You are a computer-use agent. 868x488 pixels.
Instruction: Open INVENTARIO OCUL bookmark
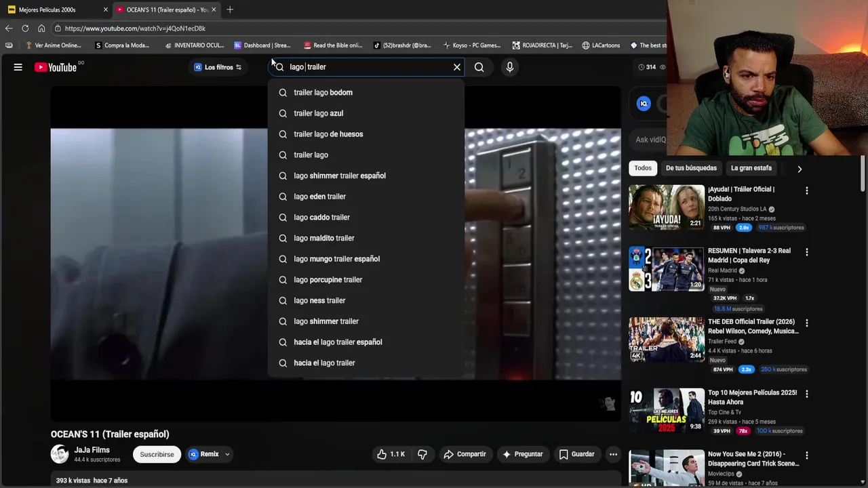pyautogui.click(x=194, y=45)
